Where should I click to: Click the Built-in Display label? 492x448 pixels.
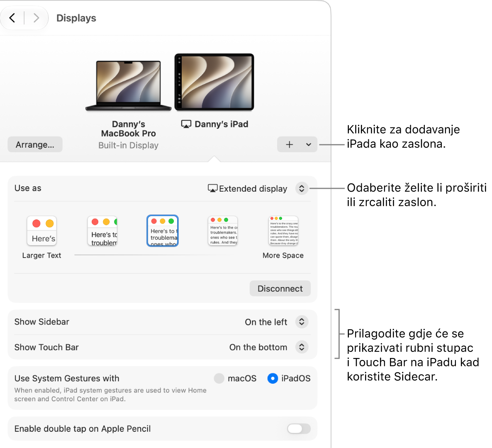[x=128, y=146]
